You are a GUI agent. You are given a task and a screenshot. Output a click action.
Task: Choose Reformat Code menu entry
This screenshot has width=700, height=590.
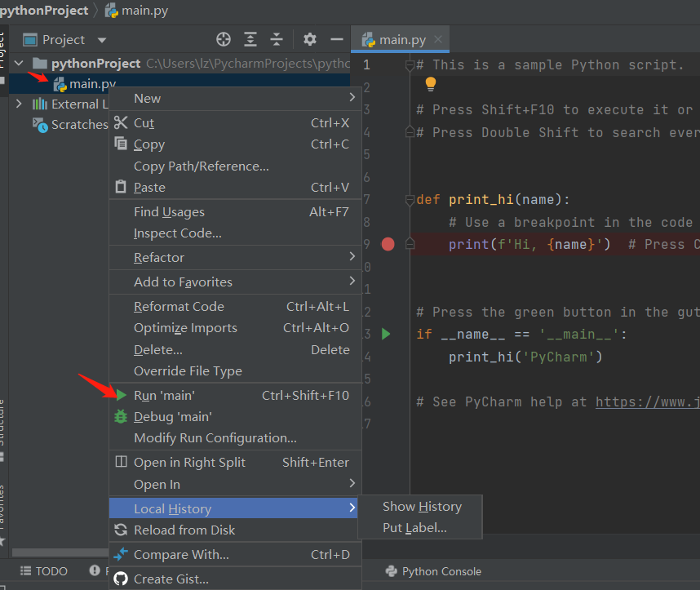[x=235, y=306]
